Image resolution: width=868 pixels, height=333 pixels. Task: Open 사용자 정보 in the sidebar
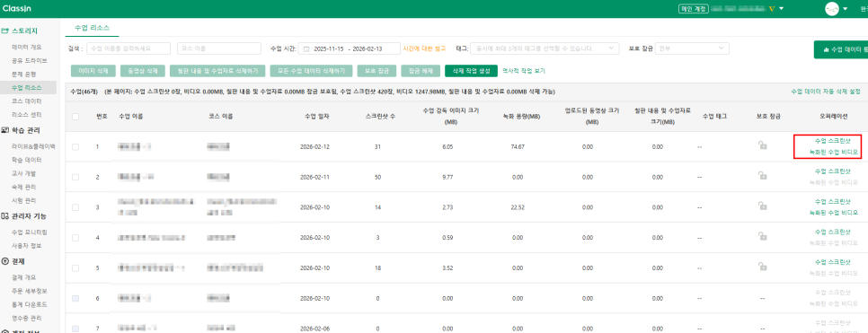tap(26, 245)
